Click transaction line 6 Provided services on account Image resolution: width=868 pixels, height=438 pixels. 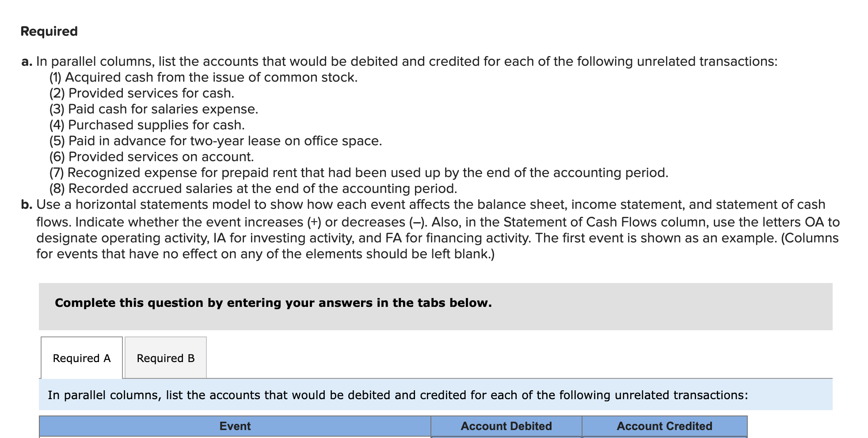click(151, 157)
